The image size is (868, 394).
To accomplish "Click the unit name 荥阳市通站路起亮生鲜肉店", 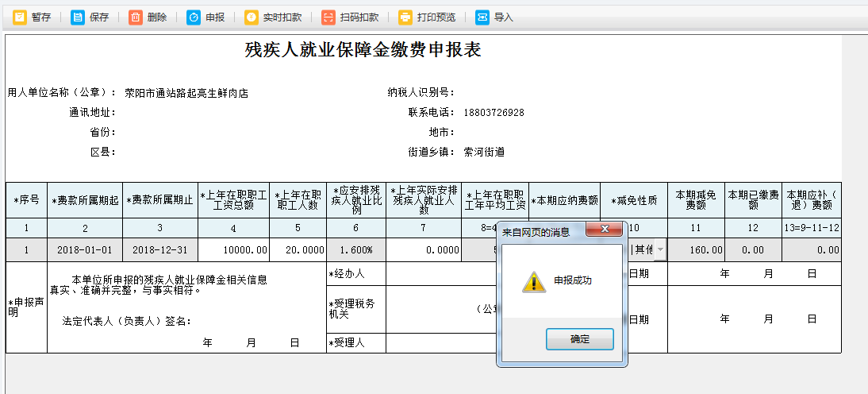I will [x=186, y=93].
